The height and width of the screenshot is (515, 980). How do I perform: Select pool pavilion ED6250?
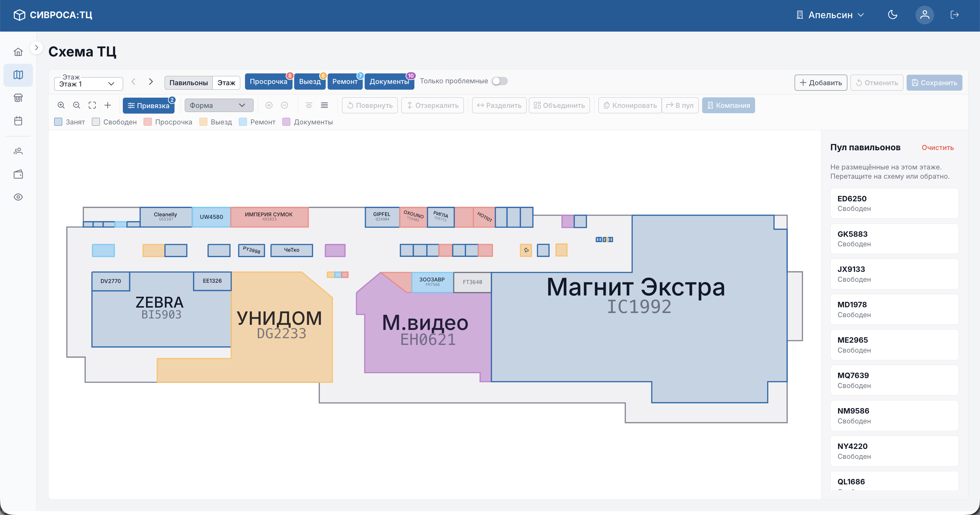[894, 203]
